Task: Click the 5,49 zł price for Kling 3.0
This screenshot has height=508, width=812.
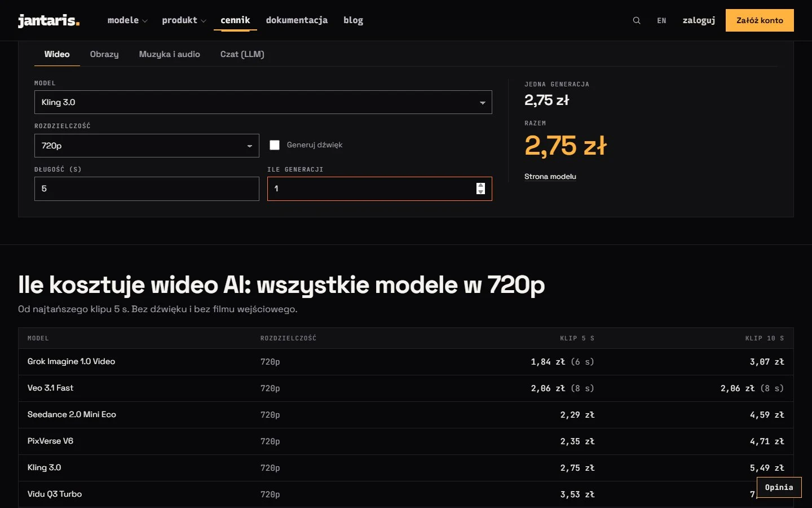Action: tap(767, 468)
